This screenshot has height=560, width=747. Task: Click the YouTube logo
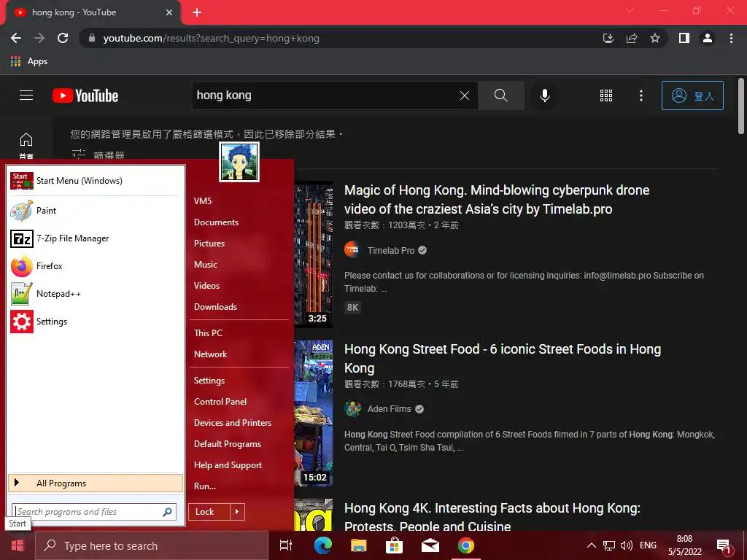85,96
